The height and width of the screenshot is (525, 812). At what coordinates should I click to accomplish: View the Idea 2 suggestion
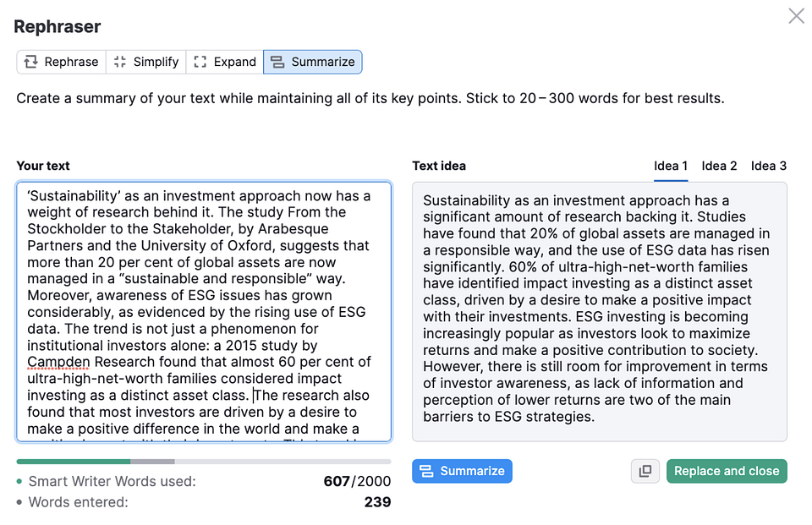click(x=719, y=167)
